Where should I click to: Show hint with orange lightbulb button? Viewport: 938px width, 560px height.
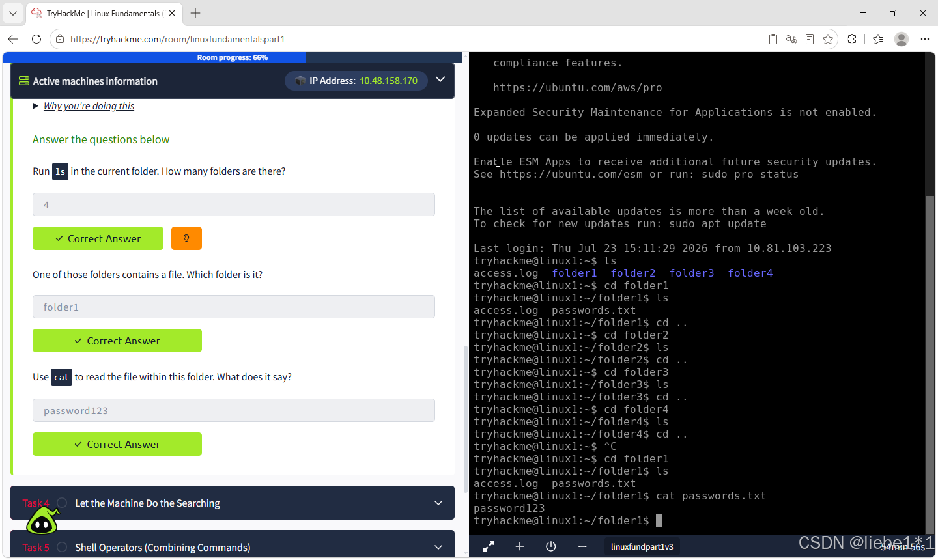(x=186, y=238)
